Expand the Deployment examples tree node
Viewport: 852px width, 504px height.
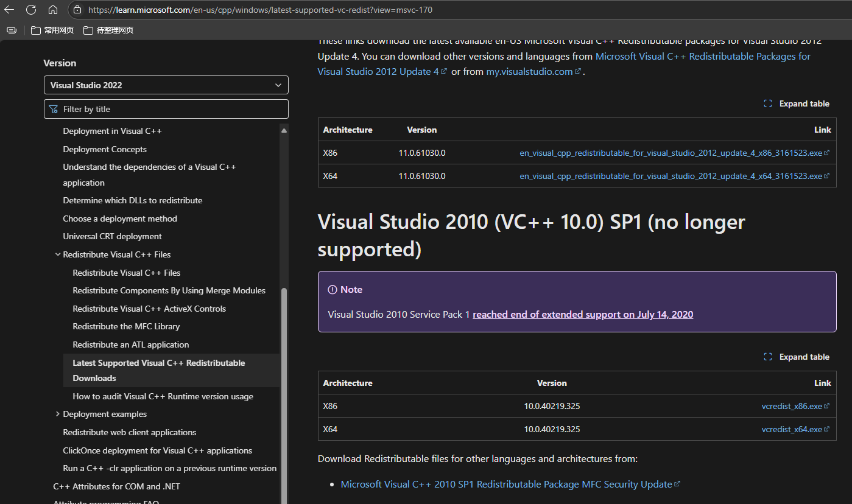coord(58,414)
